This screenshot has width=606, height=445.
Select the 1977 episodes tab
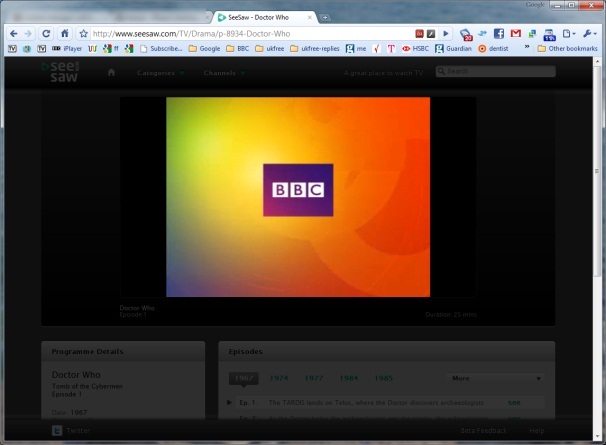[313, 378]
